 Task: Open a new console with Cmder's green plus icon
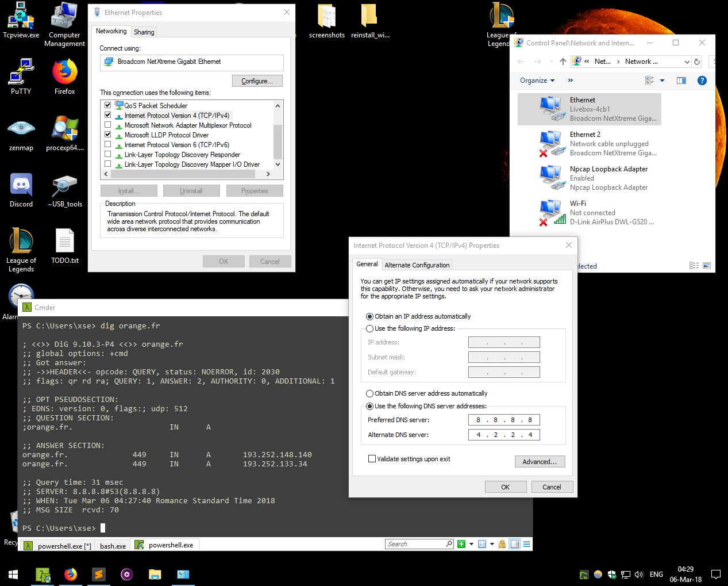(x=461, y=543)
